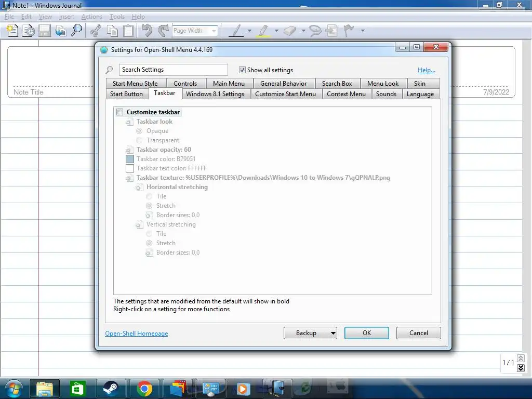This screenshot has height=399, width=532.
Task: Select Stretch under Horizontal stretching
Action: pos(149,206)
